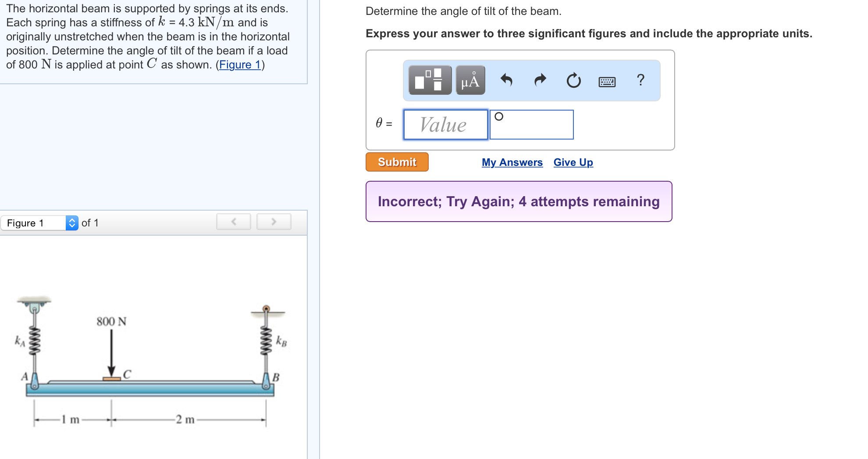Click the redo arrow in answer toolbar
Image resolution: width=868 pixels, height=459 pixels.
tap(540, 80)
